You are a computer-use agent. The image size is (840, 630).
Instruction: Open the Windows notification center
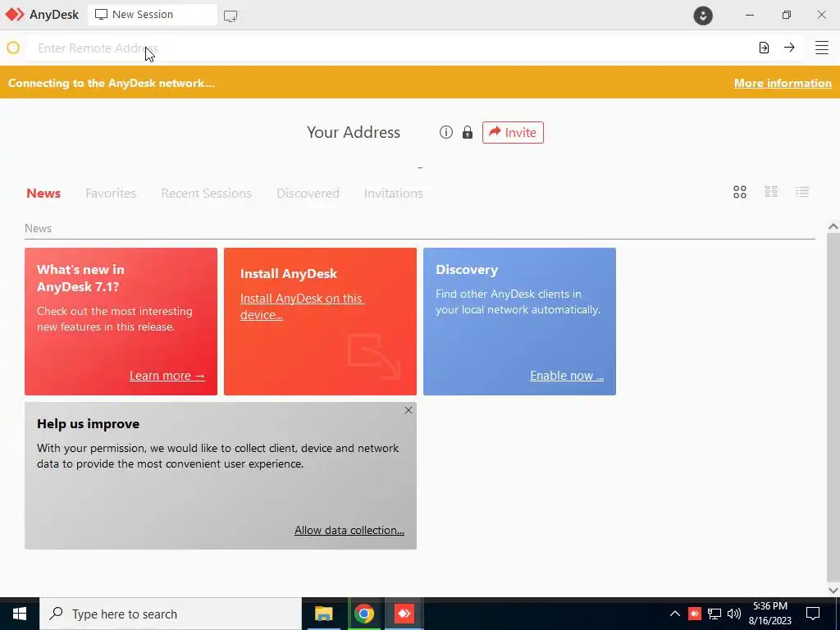[x=813, y=614]
